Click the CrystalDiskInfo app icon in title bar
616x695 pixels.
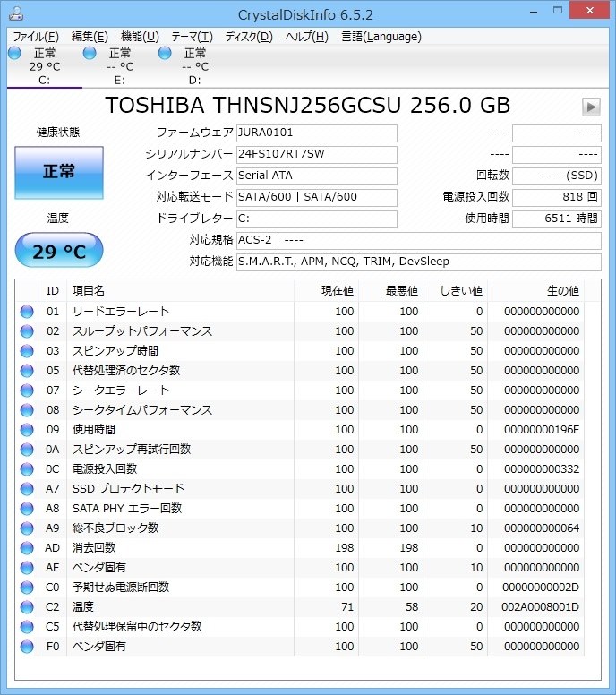(x=16, y=13)
